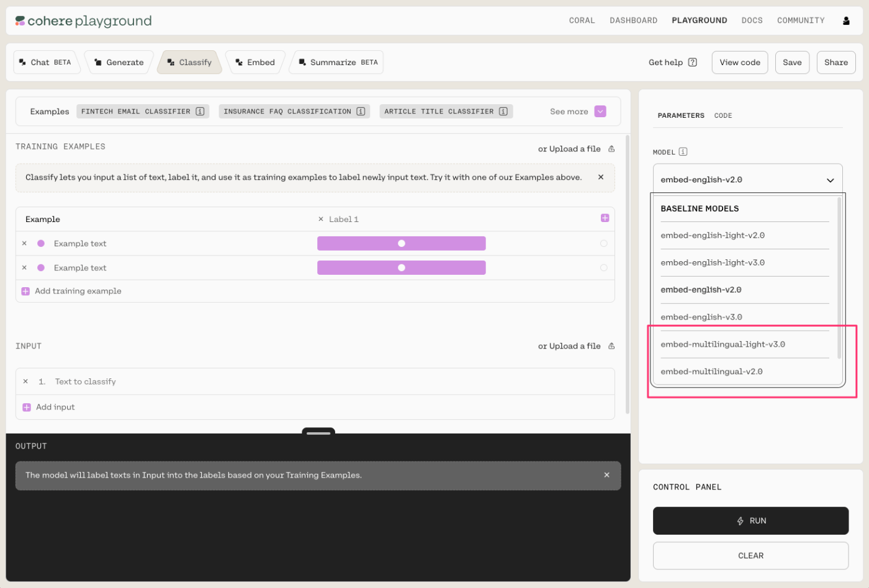Click the Model info icon
This screenshot has width=869, height=588.
[x=683, y=152]
